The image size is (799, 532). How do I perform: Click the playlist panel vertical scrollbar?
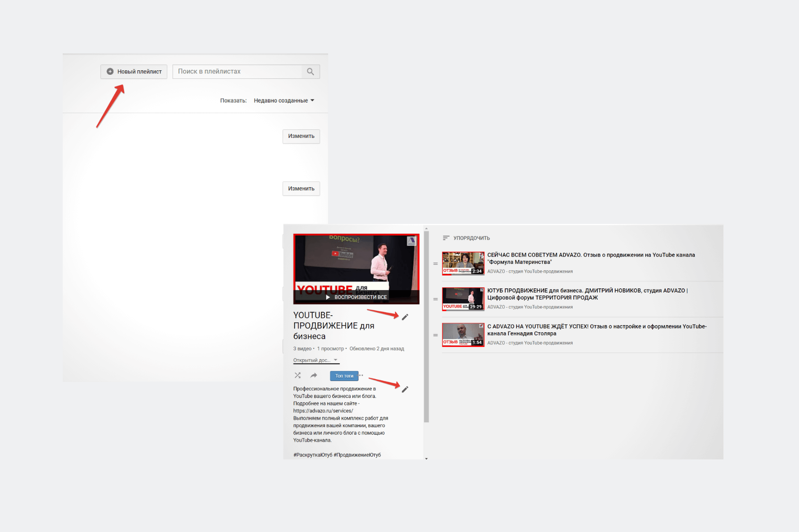[x=426, y=327]
